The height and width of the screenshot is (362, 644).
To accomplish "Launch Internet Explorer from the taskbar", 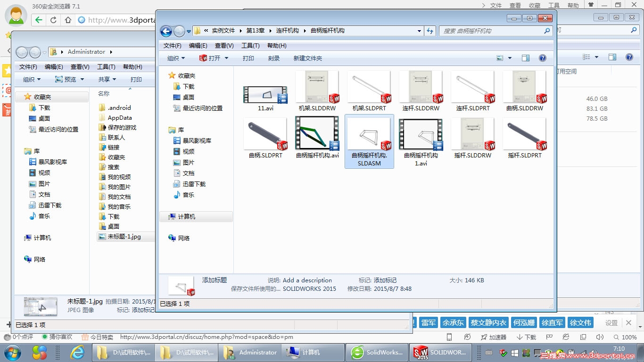I will 77,352.
